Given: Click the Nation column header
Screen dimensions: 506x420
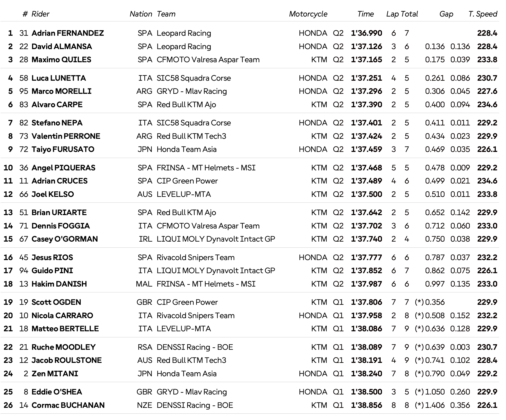Looking at the screenshot, I should 141,14.
